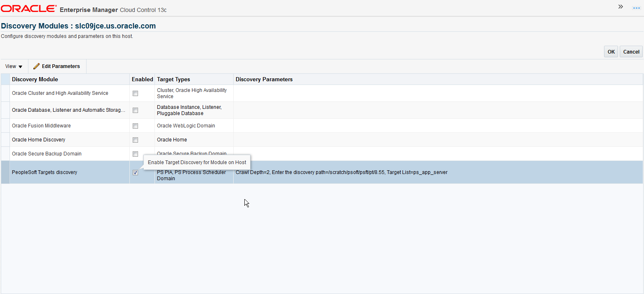
Task: Enable Oracle Cluster and High Availability Service checkbox
Action: pyautogui.click(x=135, y=94)
